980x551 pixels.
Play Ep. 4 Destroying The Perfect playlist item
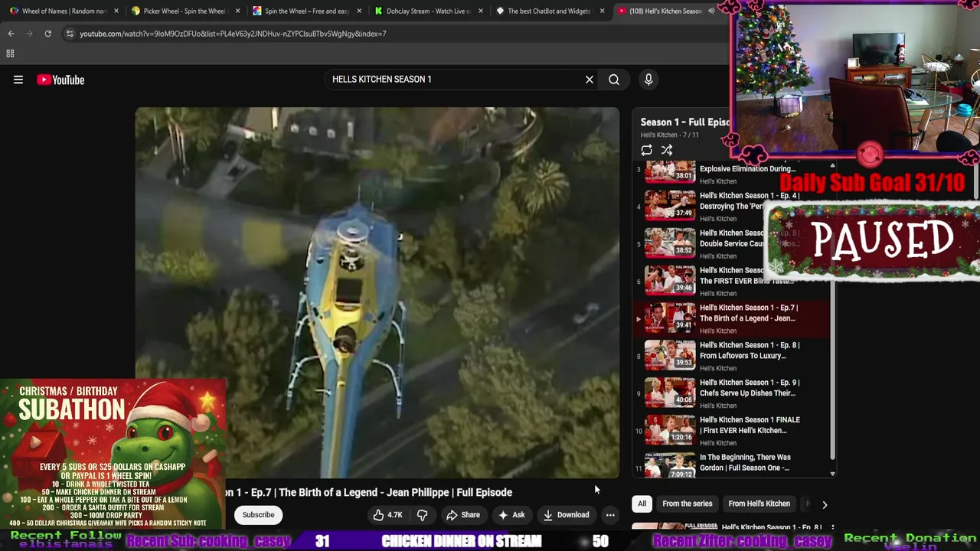(x=731, y=206)
